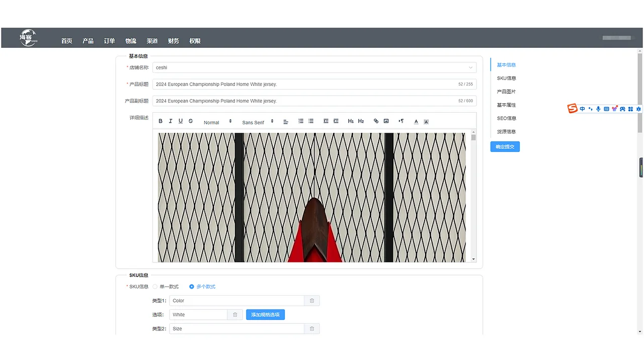The image size is (644, 362).
Task: Apply strikethrough formatting
Action: pyautogui.click(x=191, y=121)
